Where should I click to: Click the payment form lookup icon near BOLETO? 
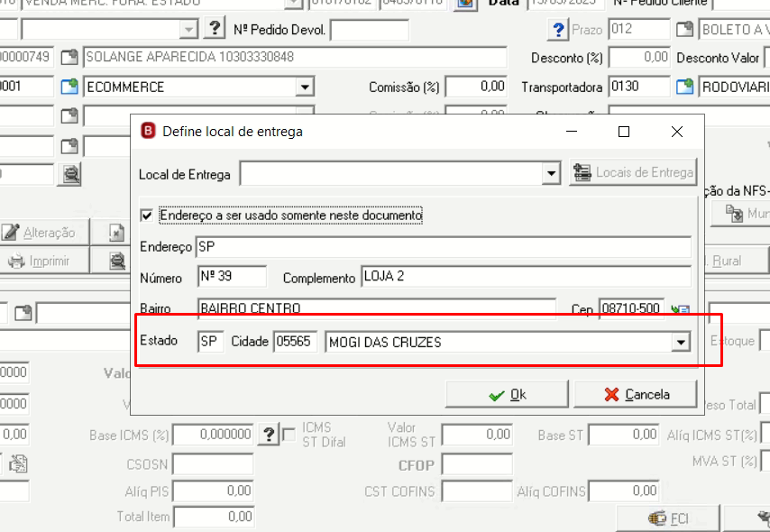(x=684, y=29)
